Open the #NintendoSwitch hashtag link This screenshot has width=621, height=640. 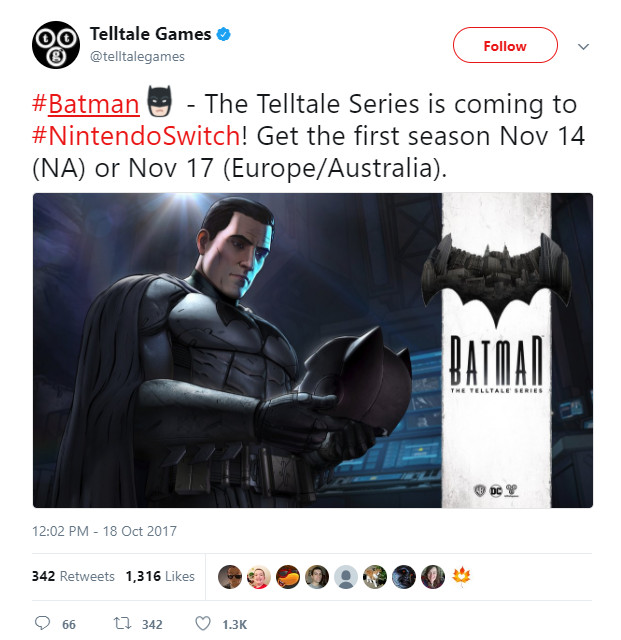[x=136, y=136]
